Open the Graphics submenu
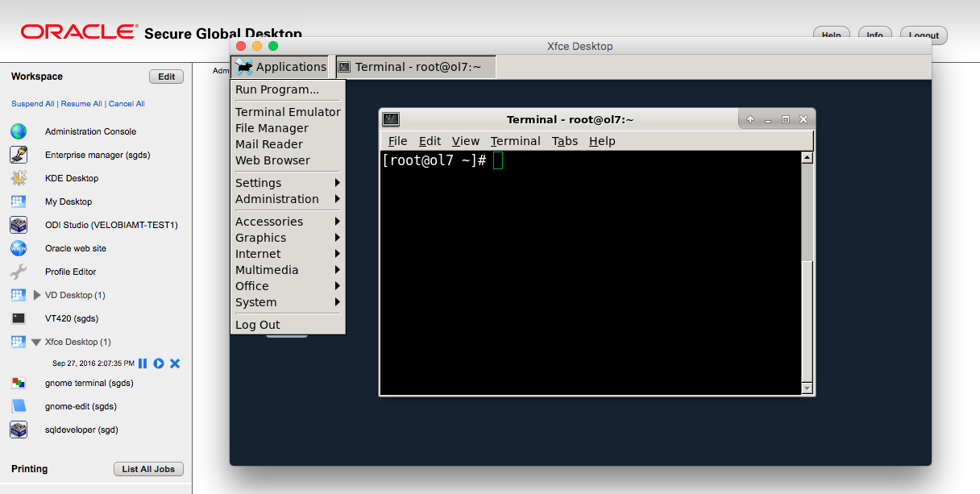Viewport: 980px width, 494px height. [x=288, y=238]
